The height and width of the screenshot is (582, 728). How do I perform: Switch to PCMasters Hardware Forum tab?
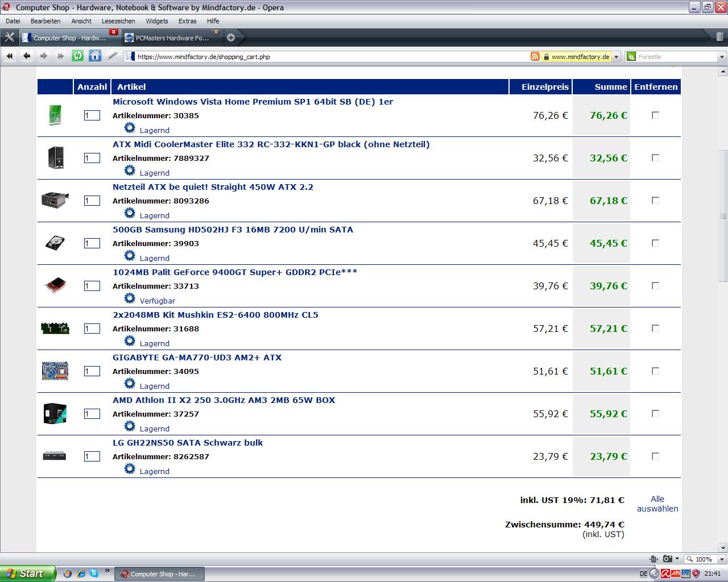point(171,38)
